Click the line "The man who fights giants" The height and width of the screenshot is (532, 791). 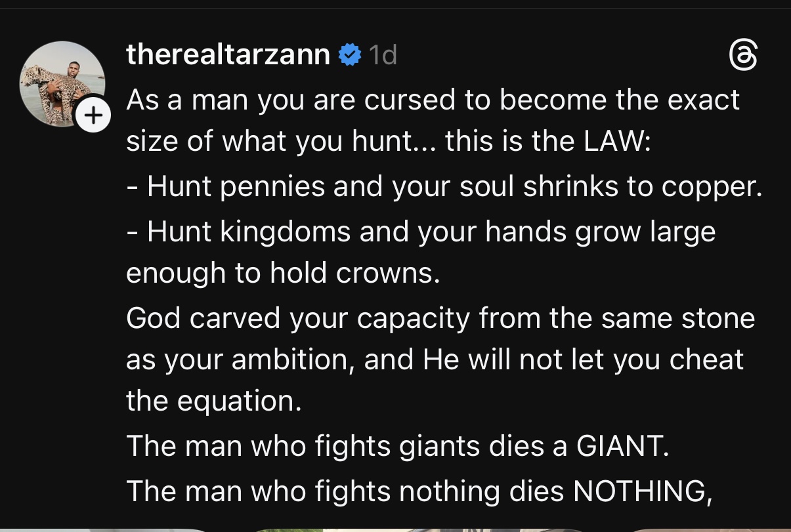[x=397, y=446]
